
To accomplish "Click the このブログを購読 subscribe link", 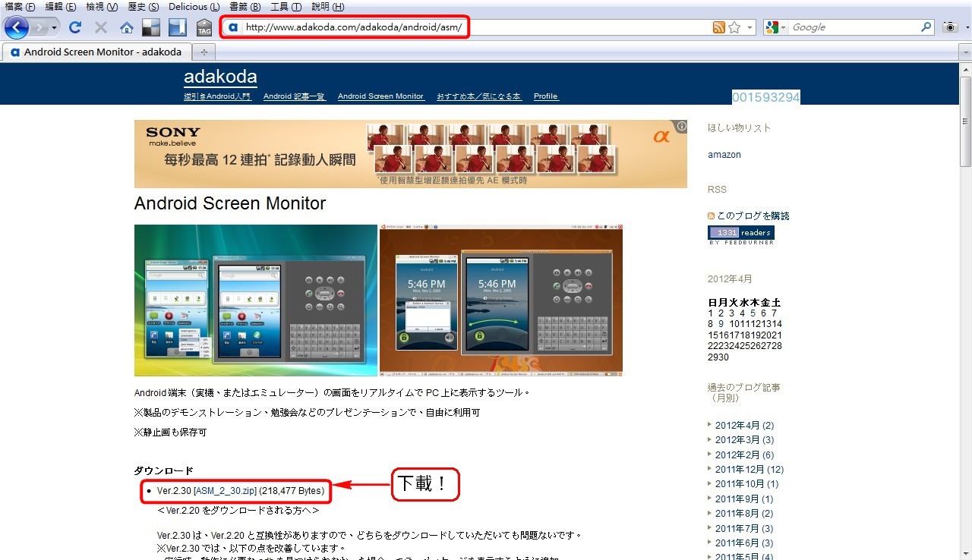I will (753, 216).
